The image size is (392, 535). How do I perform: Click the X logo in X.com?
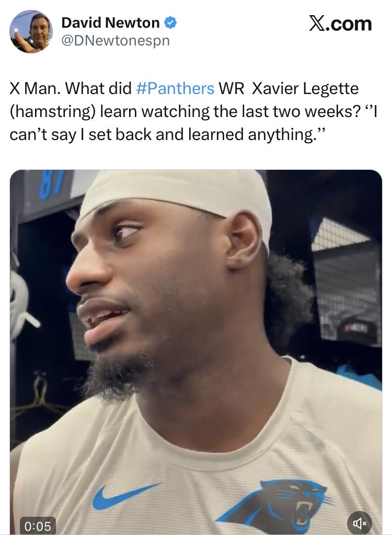[x=317, y=24]
